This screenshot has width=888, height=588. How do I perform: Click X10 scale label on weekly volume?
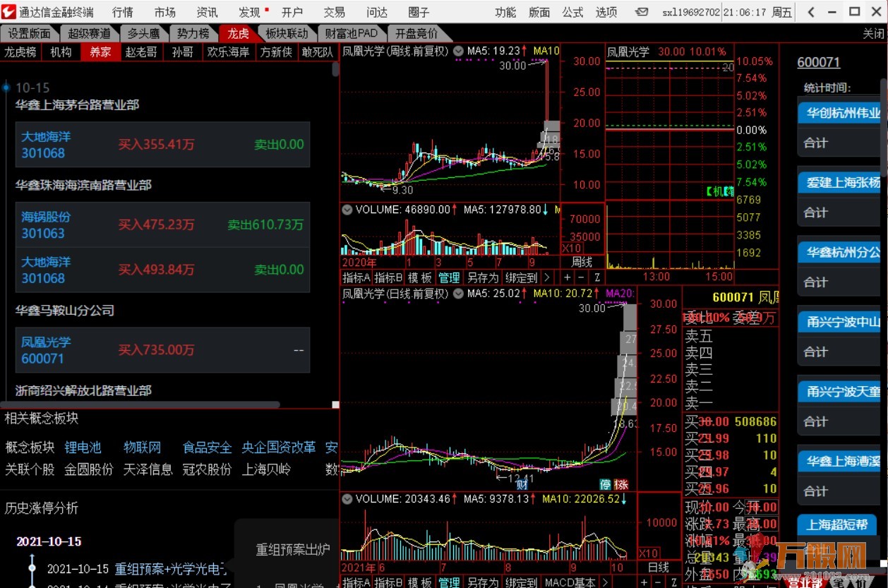(x=571, y=248)
